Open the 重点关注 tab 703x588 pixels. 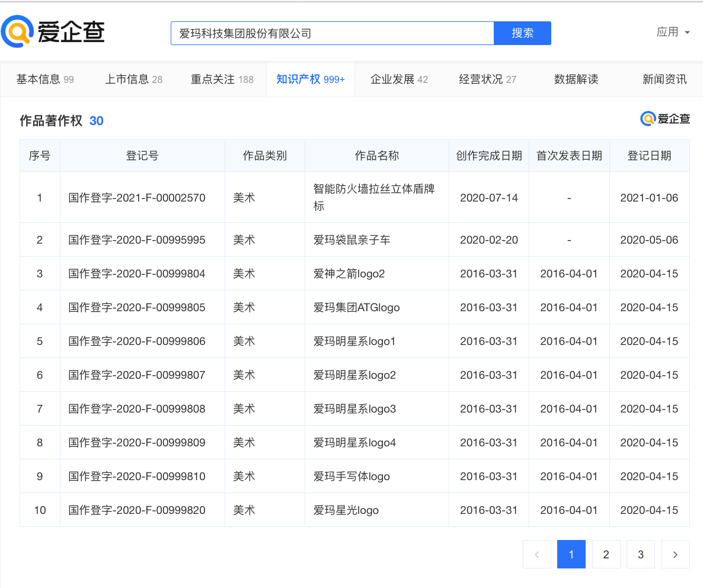click(x=222, y=79)
